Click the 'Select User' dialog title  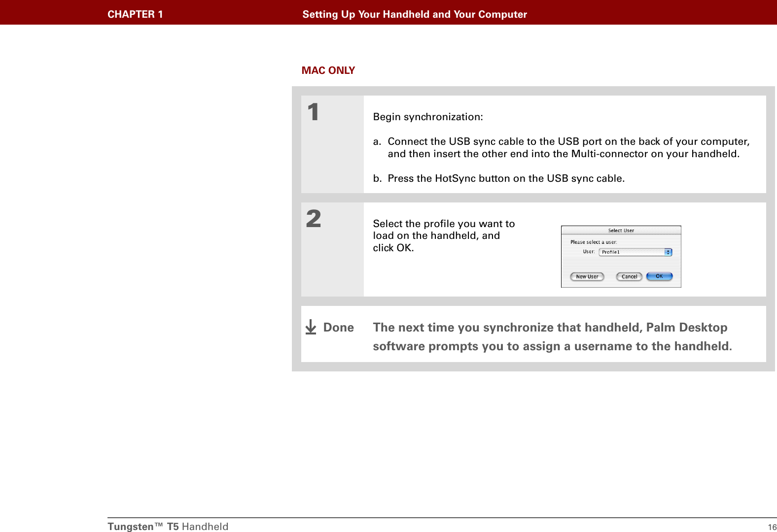tap(621, 230)
